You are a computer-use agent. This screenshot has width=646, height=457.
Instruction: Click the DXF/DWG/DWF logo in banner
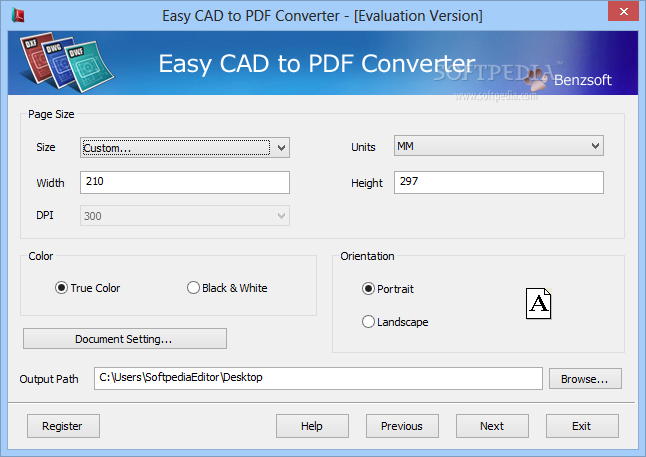tap(67, 62)
